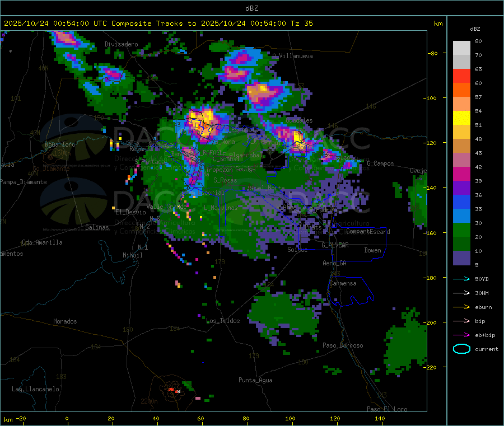Image resolution: width=504 pixels, height=426 pixels.
Task: Click the white 30HM arrow legend icon
Action: (461, 293)
